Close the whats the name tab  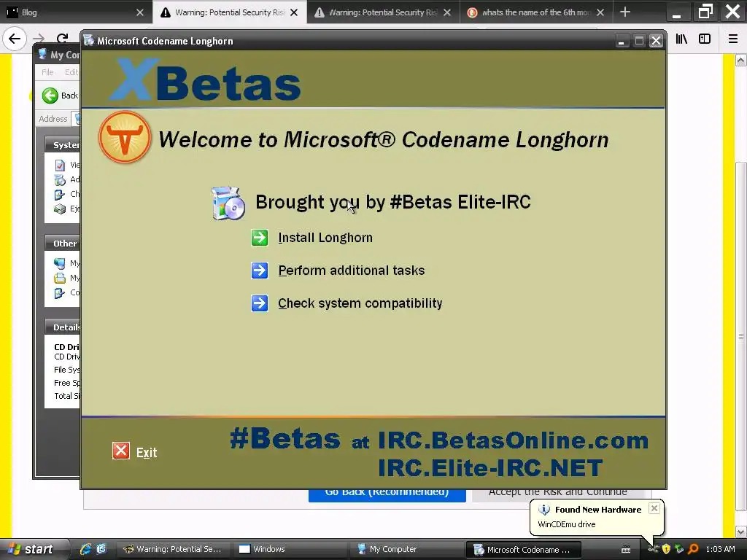600,12
